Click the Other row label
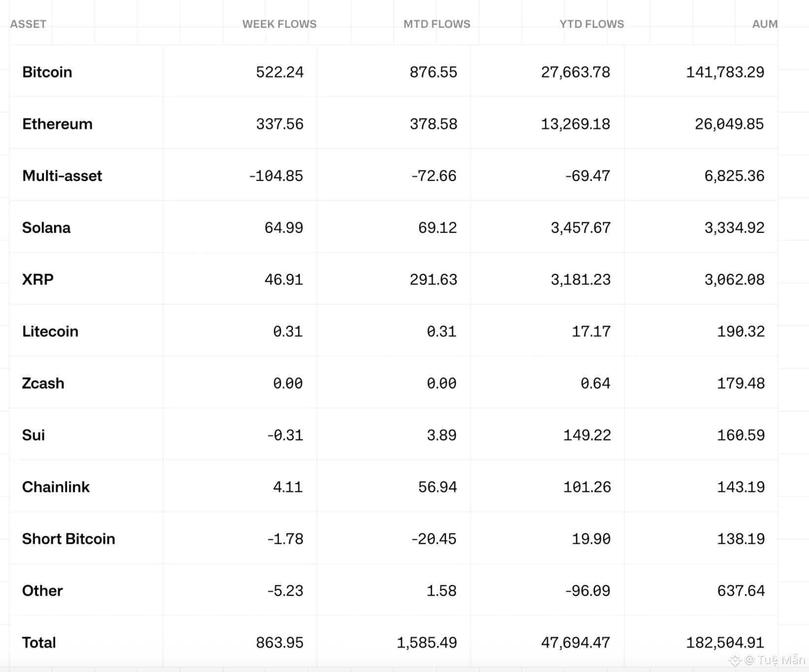The width and height of the screenshot is (809, 672). tap(42, 591)
